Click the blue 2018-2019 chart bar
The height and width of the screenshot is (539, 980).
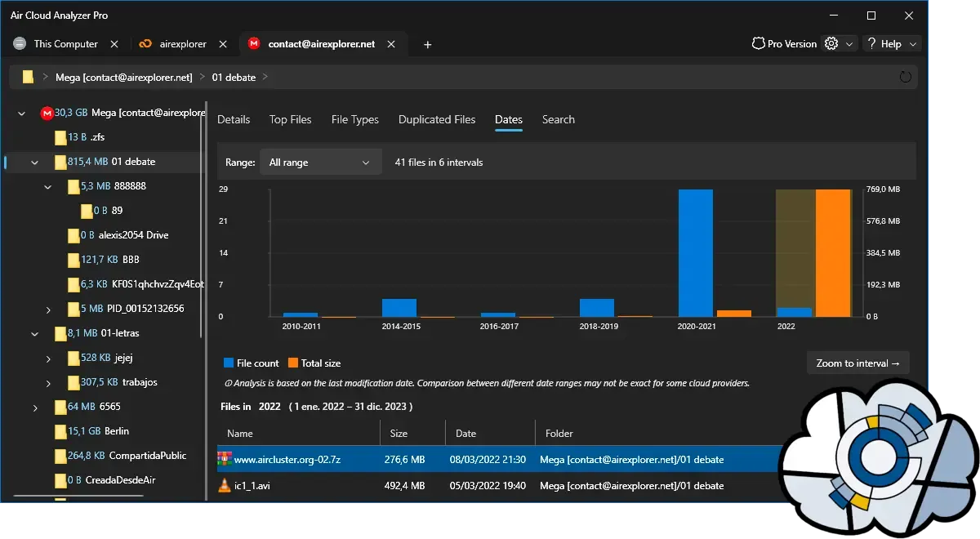pyautogui.click(x=597, y=308)
